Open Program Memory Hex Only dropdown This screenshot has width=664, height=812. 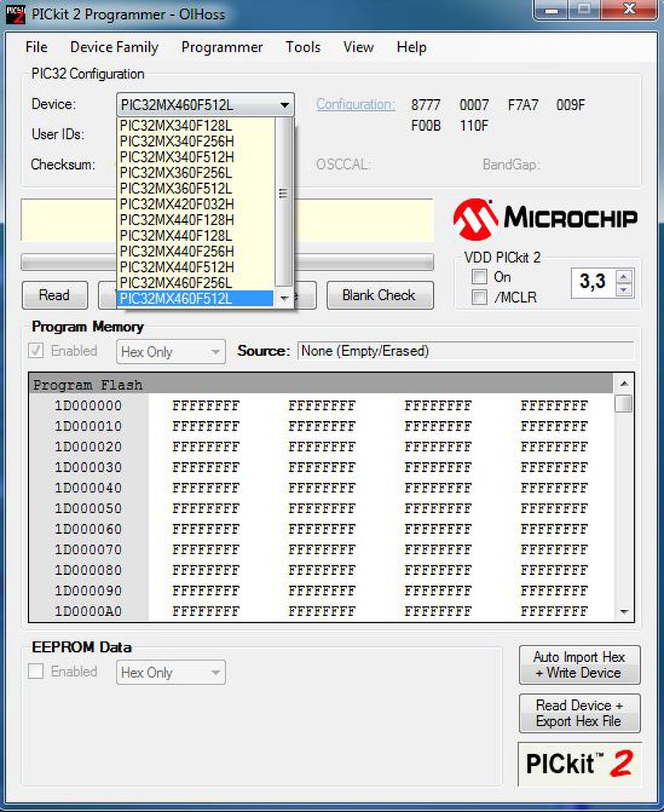coord(171,352)
